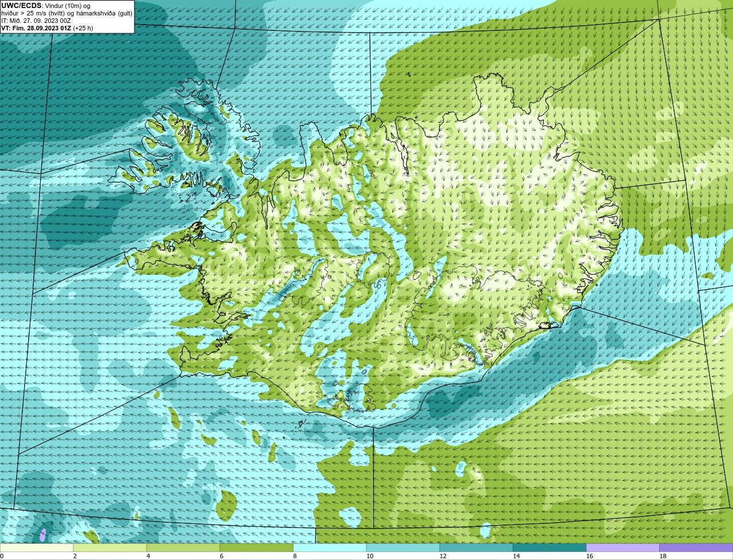Choose the dark teal 14–16 m/s legend swatch

click(x=550, y=548)
